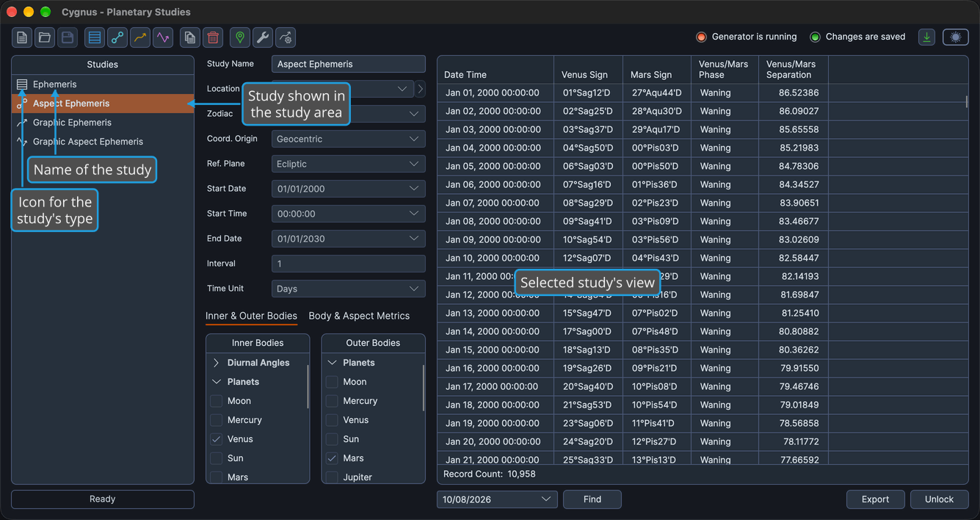
Task: Duplicate the selected study
Action: pos(190,37)
